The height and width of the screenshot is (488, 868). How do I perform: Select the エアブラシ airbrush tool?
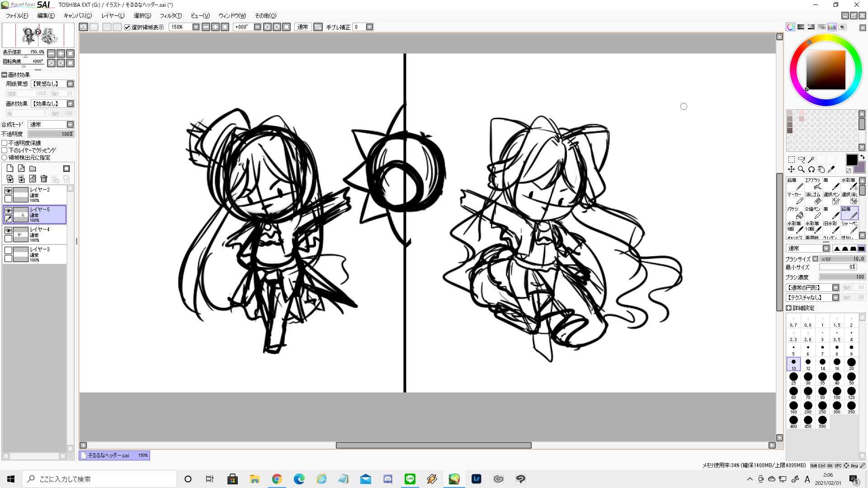pos(813,183)
